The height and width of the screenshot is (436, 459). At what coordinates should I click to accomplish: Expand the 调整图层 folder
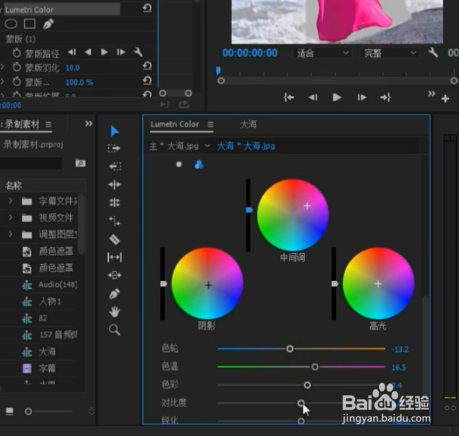[x=11, y=234]
